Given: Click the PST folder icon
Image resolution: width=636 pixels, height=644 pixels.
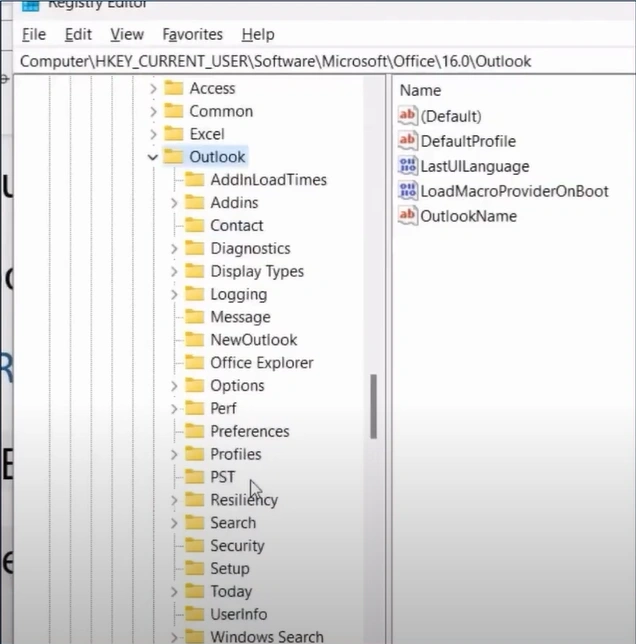Looking at the screenshot, I should click(194, 476).
